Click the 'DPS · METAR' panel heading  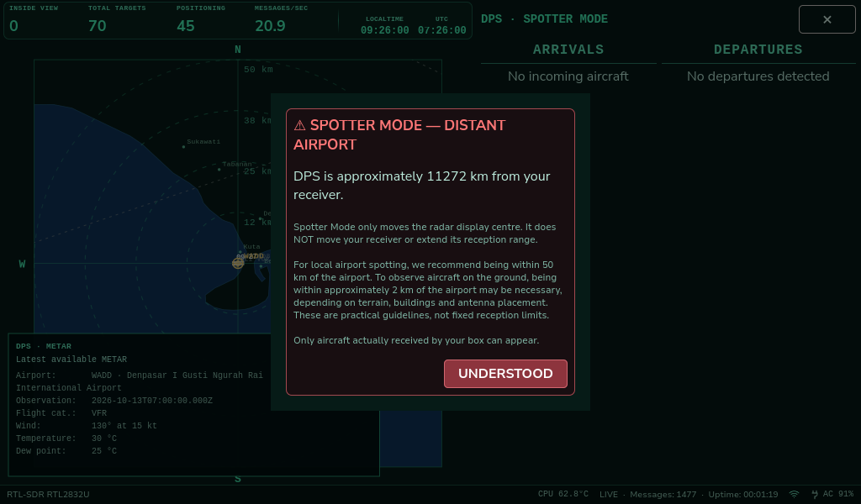tap(44, 346)
